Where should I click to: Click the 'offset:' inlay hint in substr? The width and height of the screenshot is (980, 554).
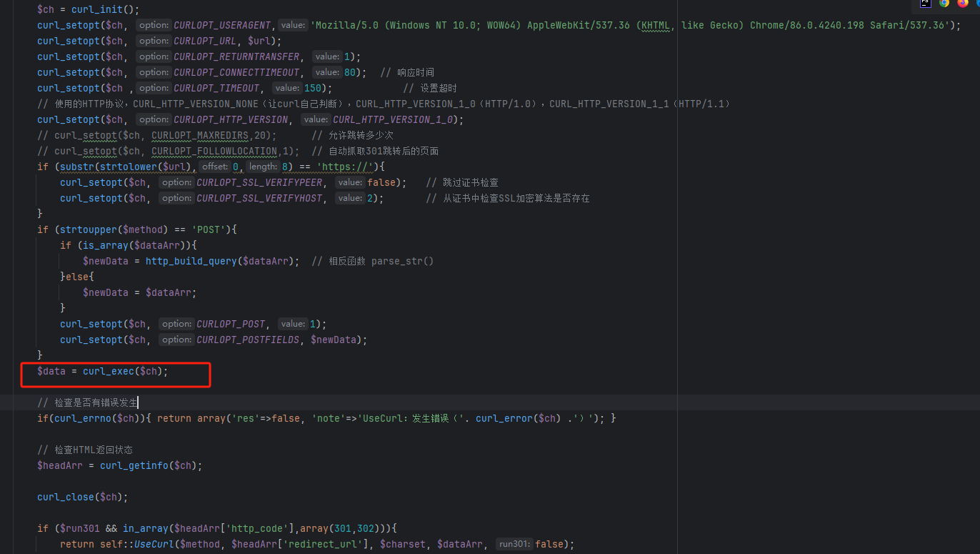tap(214, 167)
